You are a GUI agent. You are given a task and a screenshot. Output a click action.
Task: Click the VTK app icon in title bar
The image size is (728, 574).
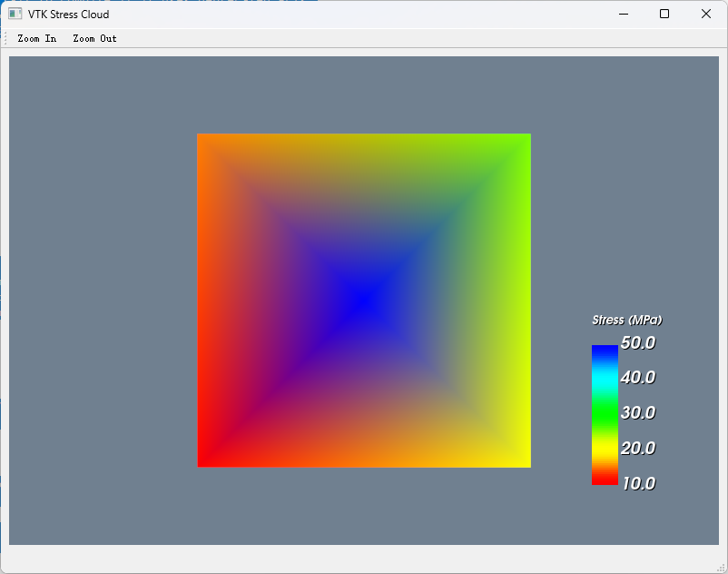coord(15,14)
